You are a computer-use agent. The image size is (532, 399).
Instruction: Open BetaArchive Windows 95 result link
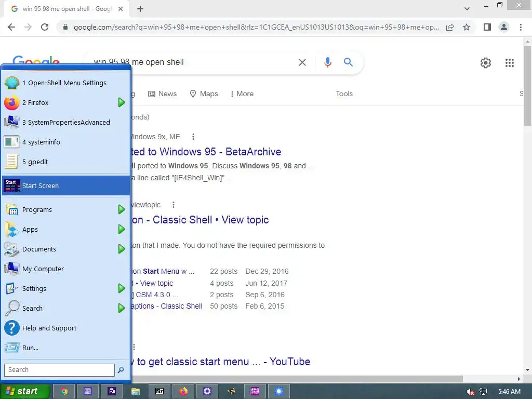206,152
